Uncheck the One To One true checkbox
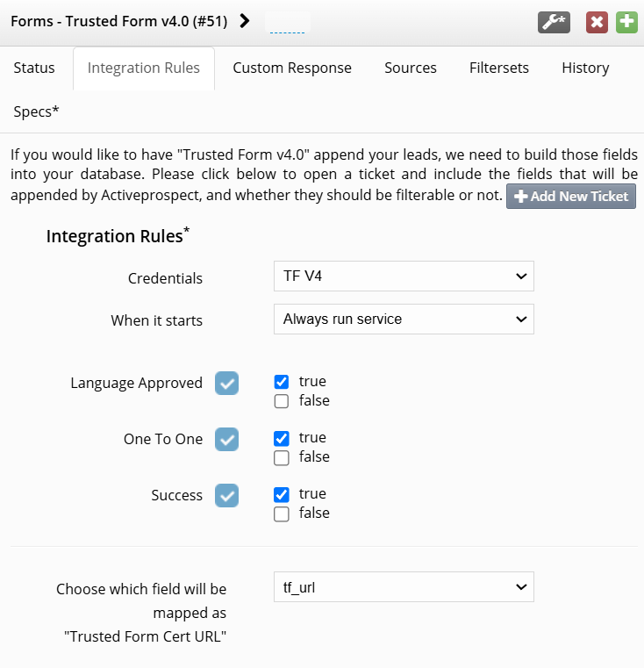The image size is (644, 668). click(x=282, y=438)
